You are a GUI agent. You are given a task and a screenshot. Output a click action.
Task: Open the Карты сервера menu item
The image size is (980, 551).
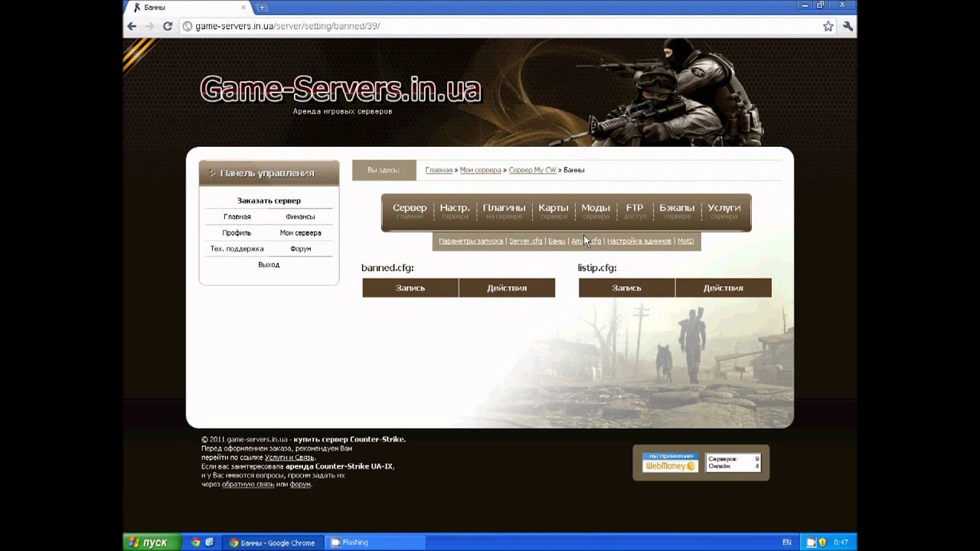(553, 211)
